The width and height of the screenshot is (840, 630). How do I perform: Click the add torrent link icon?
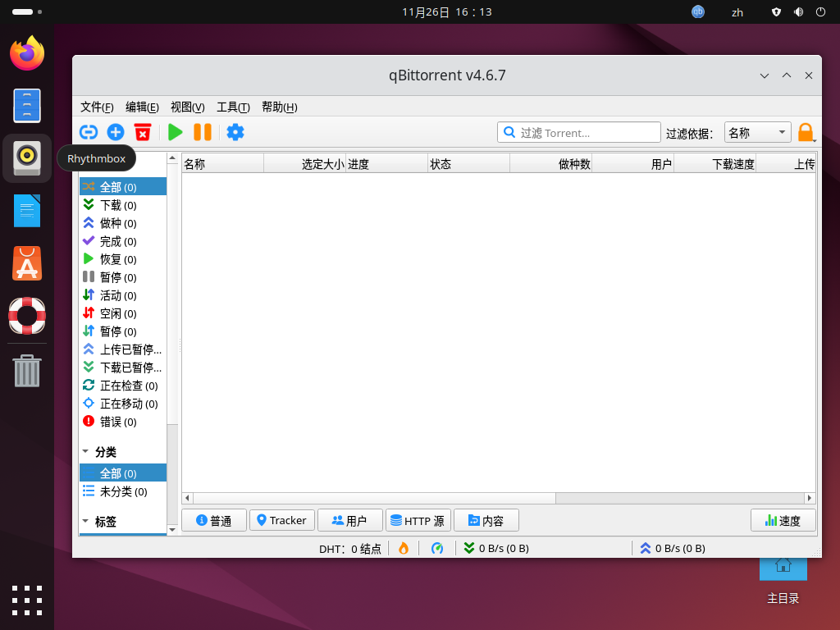[x=88, y=132]
